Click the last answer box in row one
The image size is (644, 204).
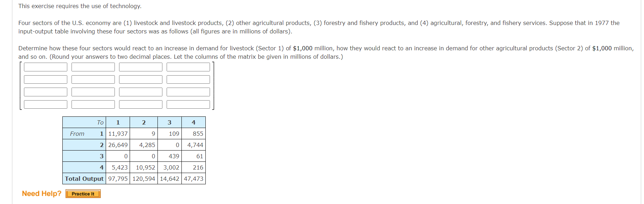point(188,67)
